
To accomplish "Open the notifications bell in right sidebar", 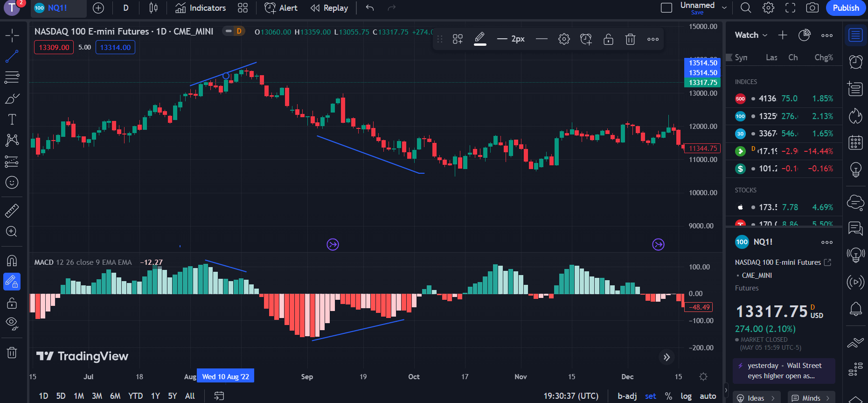I will (x=856, y=309).
